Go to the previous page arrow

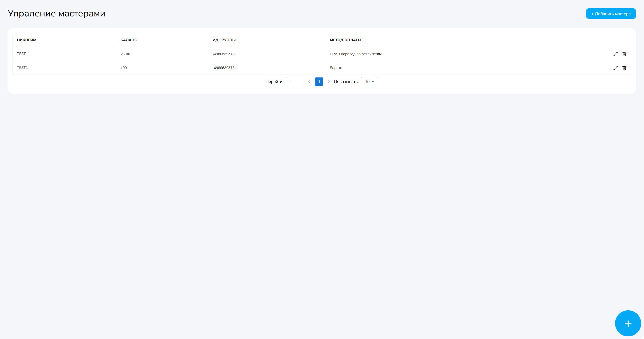click(309, 82)
